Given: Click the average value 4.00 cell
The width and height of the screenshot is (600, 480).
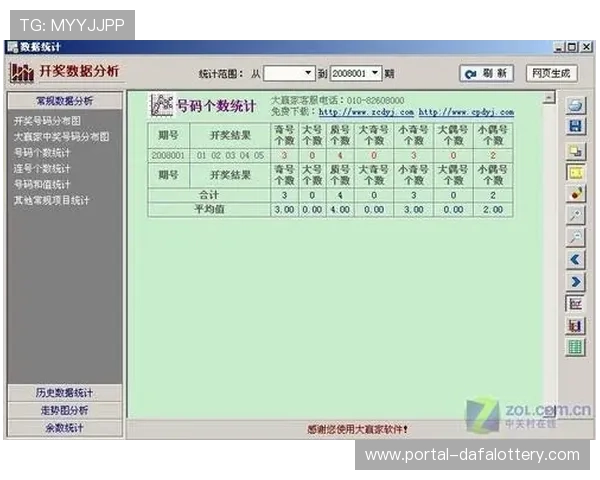Looking at the screenshot, I should point(340,210).
